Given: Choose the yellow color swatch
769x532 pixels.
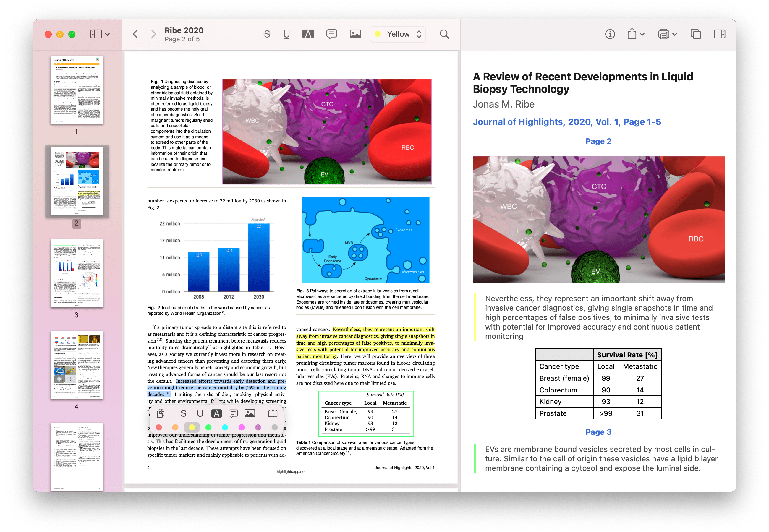Looking at the screenshot, I should coord(192,427).
